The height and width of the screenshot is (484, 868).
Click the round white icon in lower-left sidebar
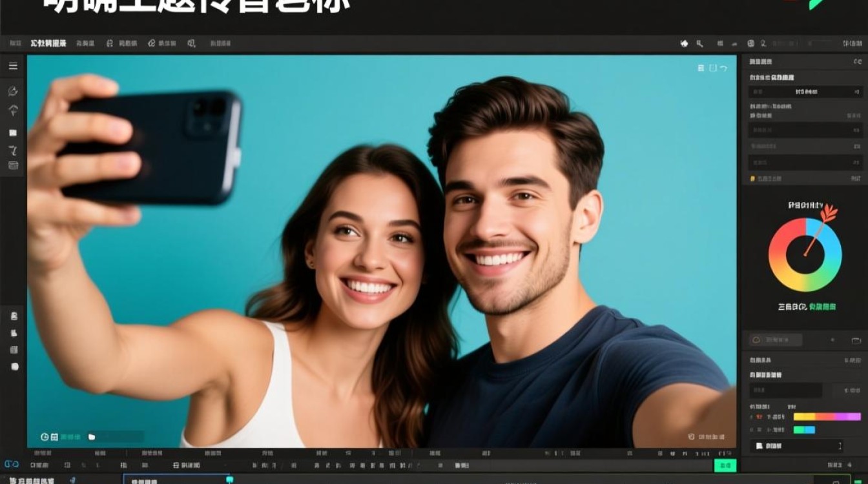click(x=14, y=367)
